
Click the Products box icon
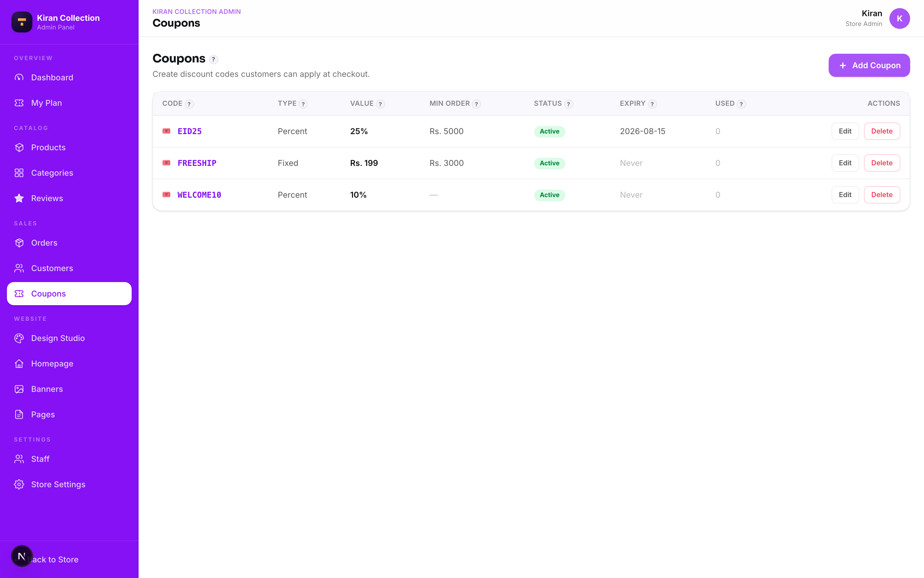[x=19, y=148]
